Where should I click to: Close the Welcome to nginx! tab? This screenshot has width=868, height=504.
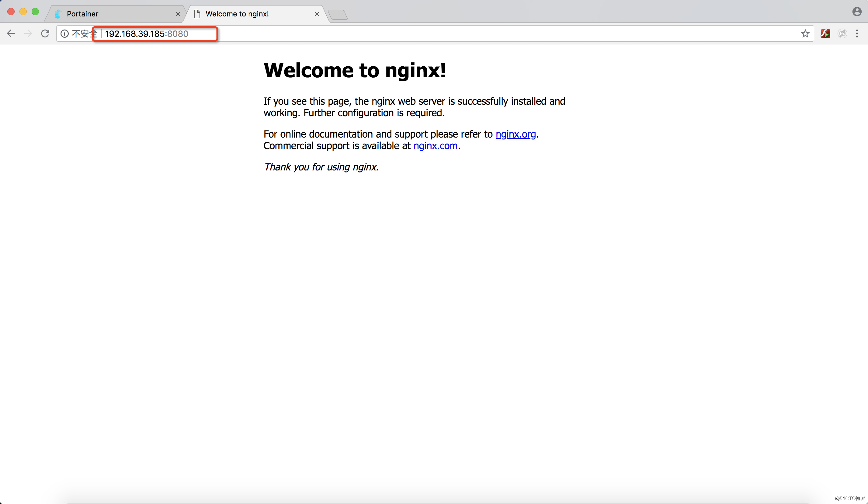tap(317, 14)
